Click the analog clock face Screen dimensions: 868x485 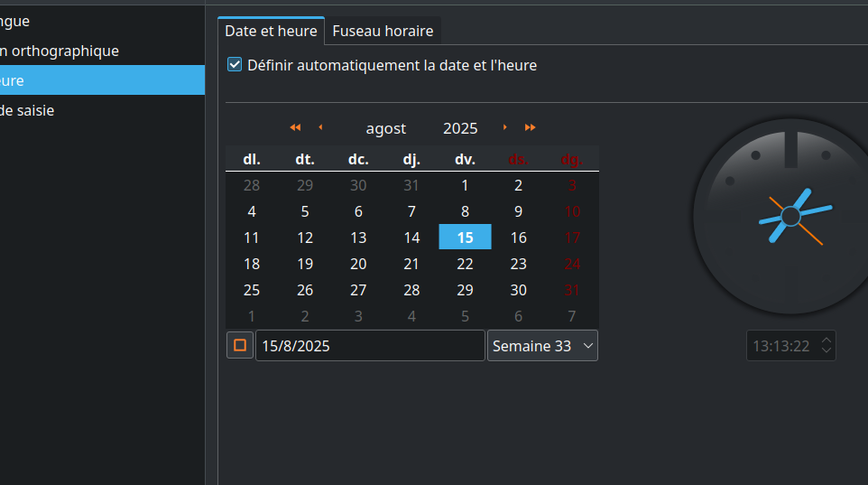790,215
